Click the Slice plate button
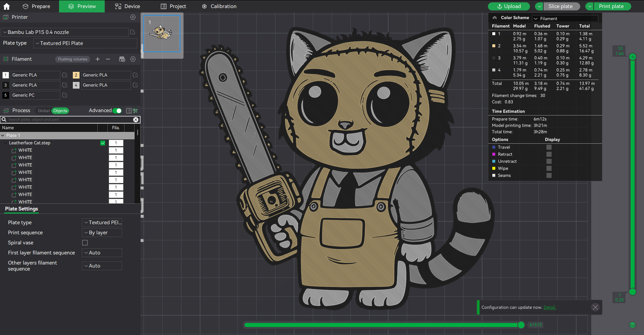The image size is (644, 335). click(562, 6)
